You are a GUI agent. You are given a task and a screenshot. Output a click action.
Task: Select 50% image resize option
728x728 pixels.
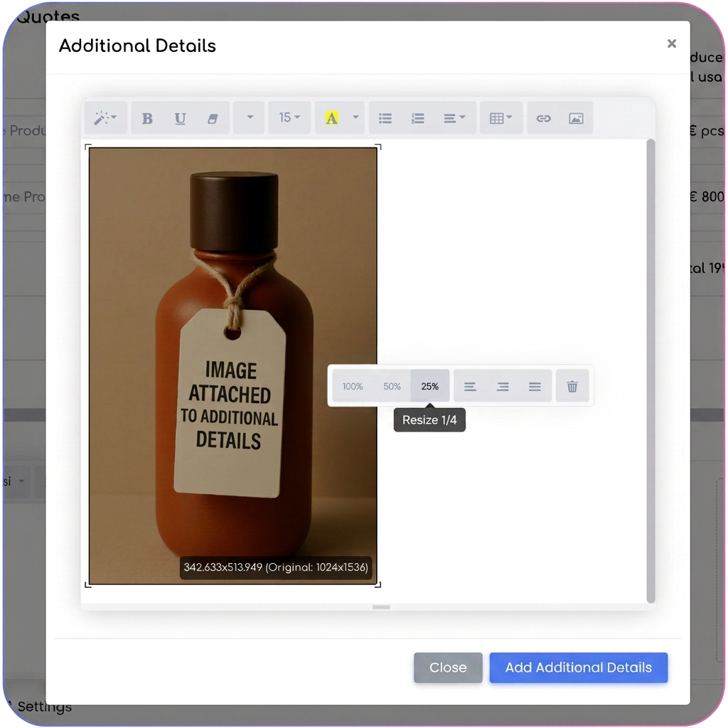392,386
